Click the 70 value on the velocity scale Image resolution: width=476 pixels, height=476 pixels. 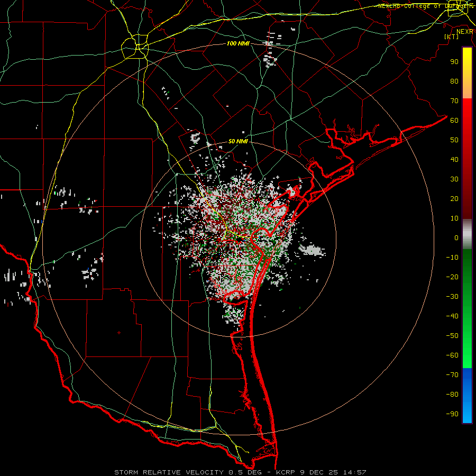454,101
